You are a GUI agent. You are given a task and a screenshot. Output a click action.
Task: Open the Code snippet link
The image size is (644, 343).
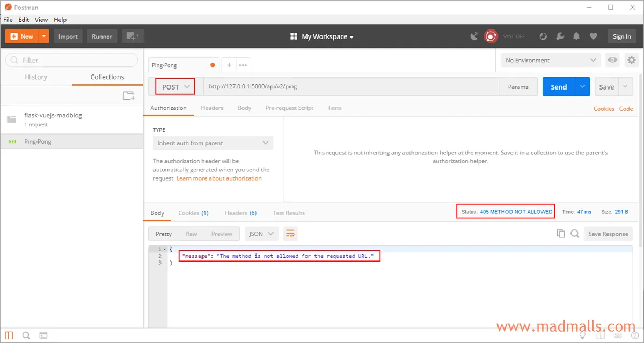pyautogui.click(x=626, y=109)
